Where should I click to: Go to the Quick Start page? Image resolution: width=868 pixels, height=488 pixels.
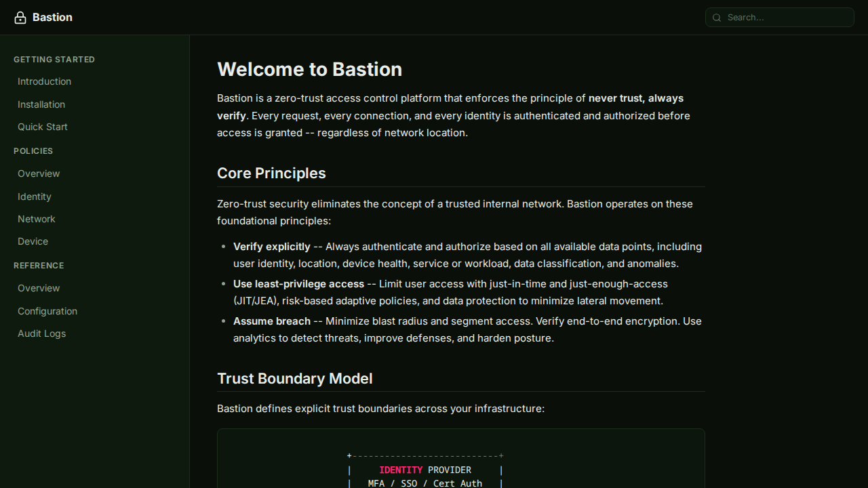[x=42, y=127]
